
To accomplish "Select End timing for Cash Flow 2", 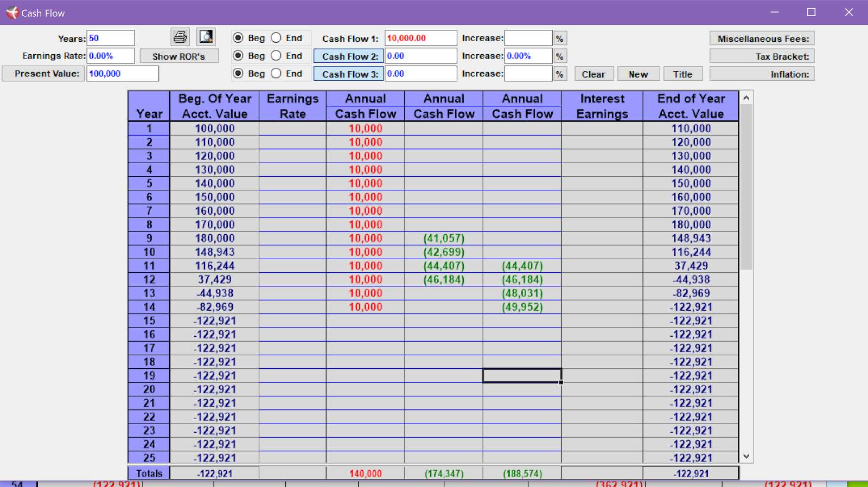I will (276, 55).
